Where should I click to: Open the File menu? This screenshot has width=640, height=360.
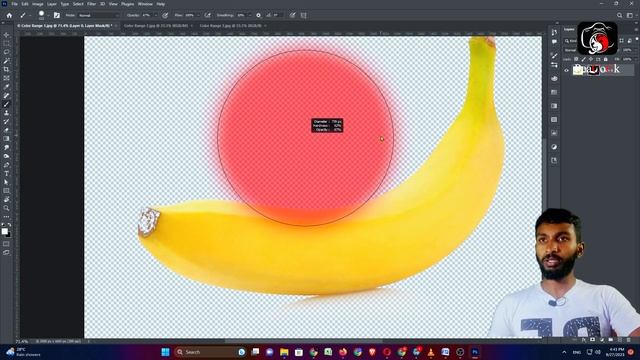[x=14, y=4]
